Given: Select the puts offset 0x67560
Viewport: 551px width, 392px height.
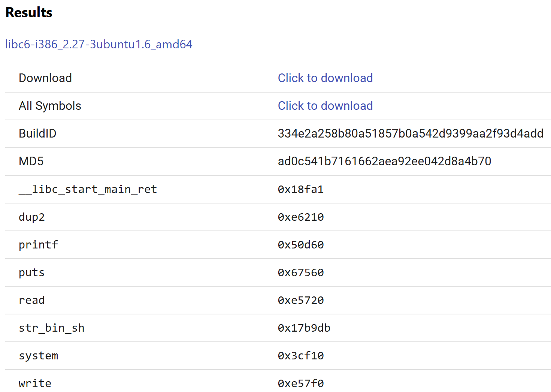Looking at the screenshot, I should click(x=300, y=272).
